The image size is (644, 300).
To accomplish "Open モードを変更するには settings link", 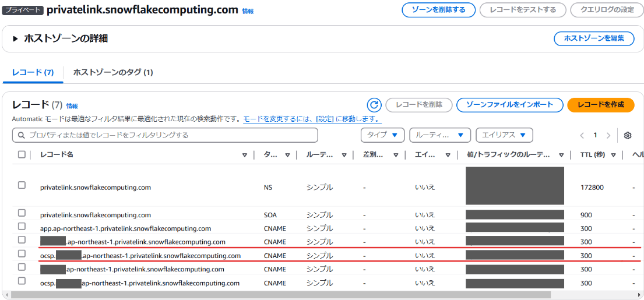I will [x=312, y=119].
